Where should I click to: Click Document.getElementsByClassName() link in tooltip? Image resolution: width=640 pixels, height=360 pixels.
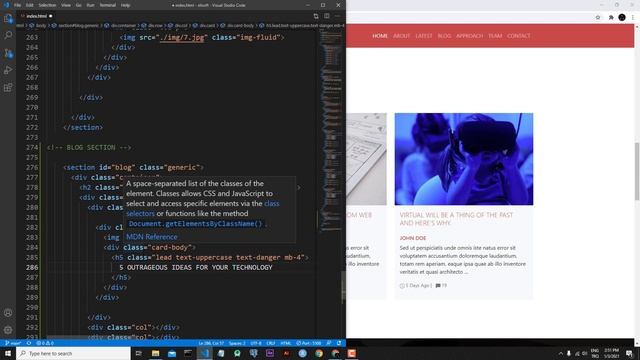click(196, 224)
